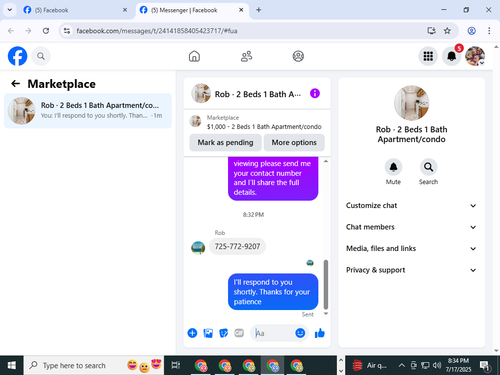
Task: Click the listing thumbnail in right panel
Action: (x=411, y=103)
